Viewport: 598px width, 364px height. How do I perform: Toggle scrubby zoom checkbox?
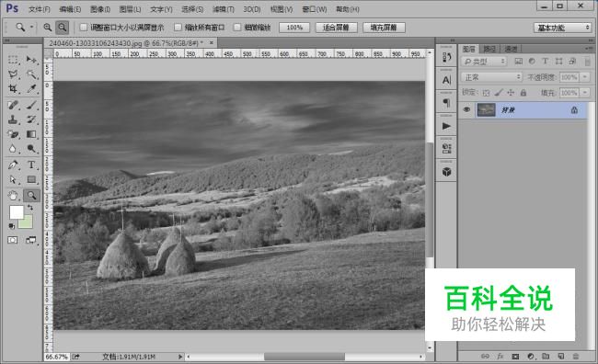point(237,28)
